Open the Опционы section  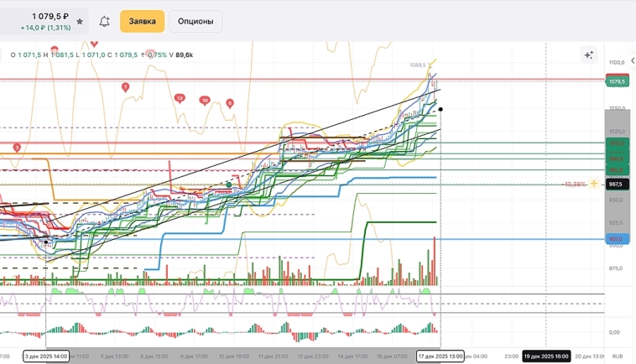(x=195, y=21)
